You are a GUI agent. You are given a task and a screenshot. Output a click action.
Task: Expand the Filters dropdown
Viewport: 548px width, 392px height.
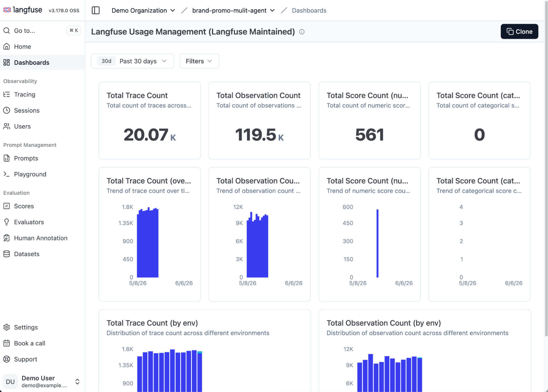tap(199, 61)
